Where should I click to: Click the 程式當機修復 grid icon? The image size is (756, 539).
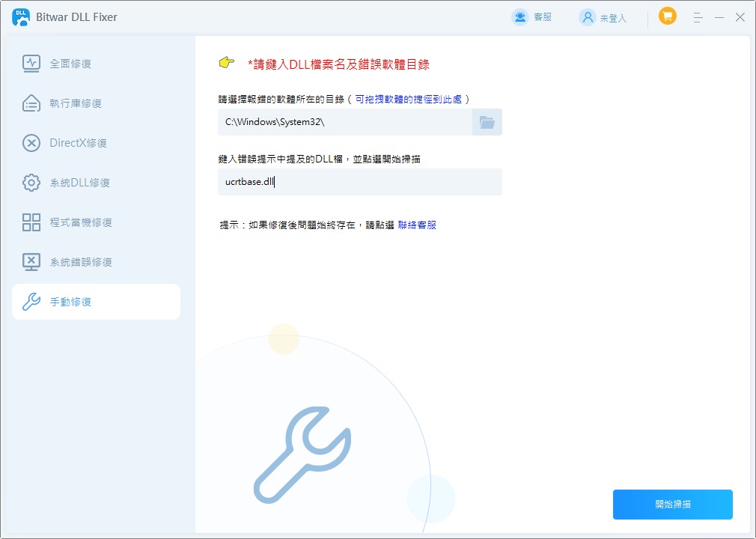tap(31, 222)
